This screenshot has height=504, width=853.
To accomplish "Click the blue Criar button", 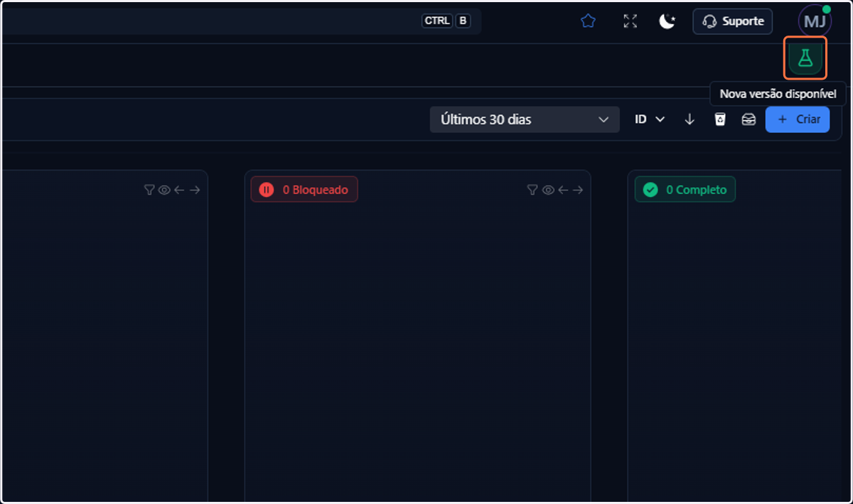I will pyautogui.click(x=798, y=119).
